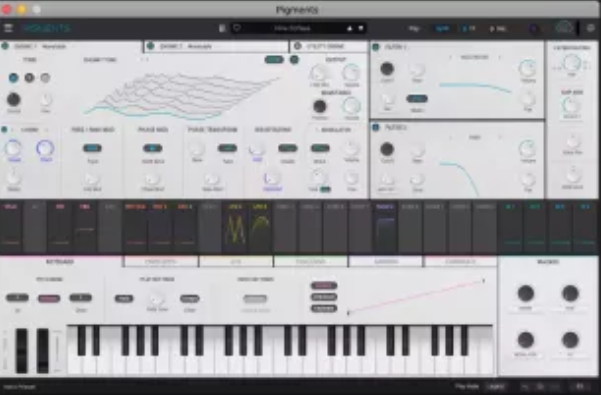Select previous preset with up arrow

pyautogui.click(x=350, y=28)
